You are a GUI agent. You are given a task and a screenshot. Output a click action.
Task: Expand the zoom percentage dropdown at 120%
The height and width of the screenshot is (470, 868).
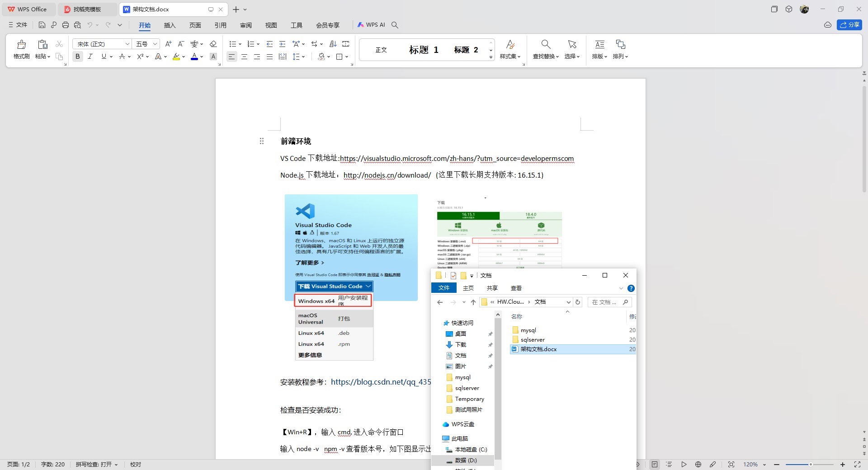pos(764,465)
